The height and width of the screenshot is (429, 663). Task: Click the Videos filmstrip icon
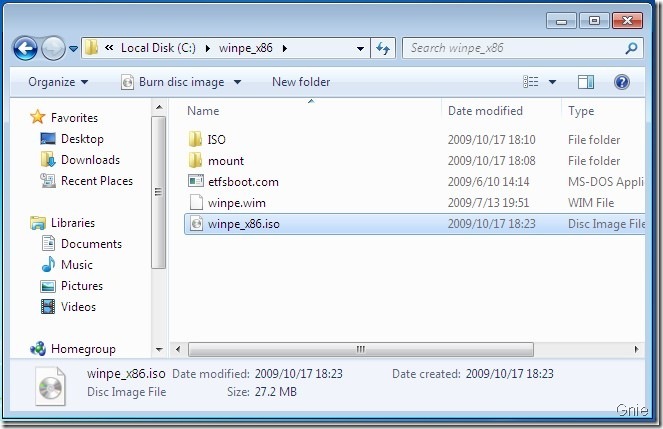click(48, 307)
